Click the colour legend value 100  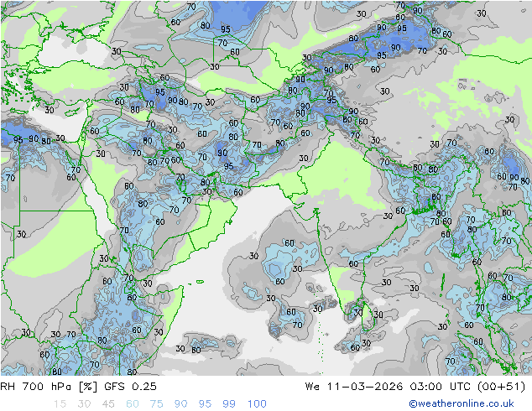pyautogui.click(x=257, y=404)
